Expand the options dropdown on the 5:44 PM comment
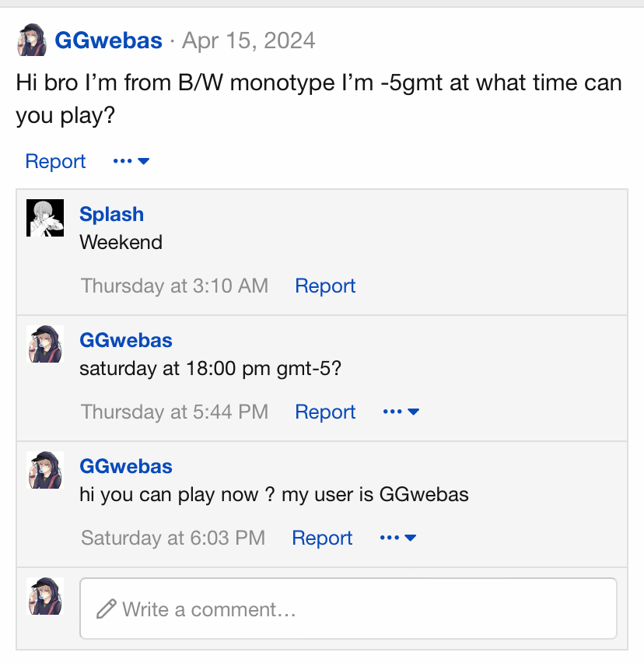The height and width of the screenshot is (663, 644). point(401,412)
